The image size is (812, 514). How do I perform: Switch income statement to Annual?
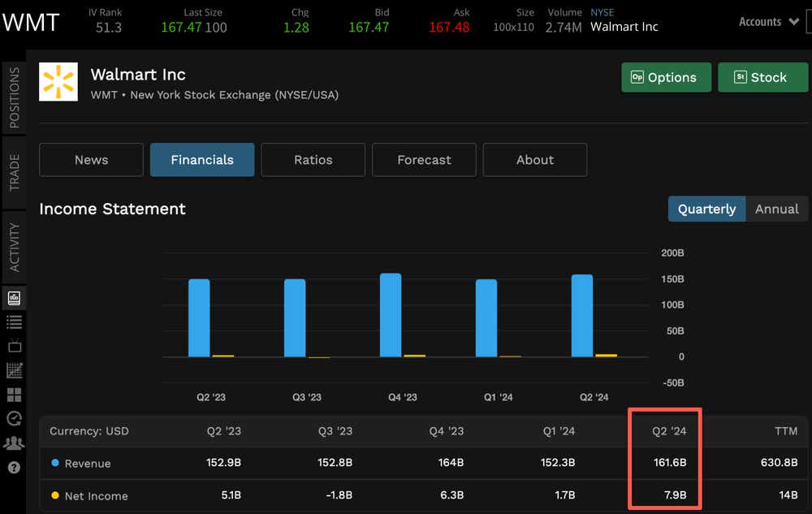(777, 209)
